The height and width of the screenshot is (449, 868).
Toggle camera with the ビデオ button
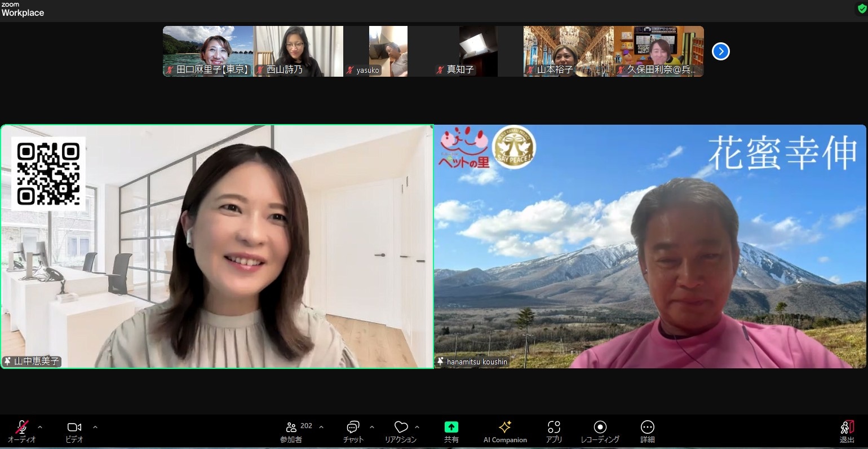pyautogui.click(x=74, y=431)
